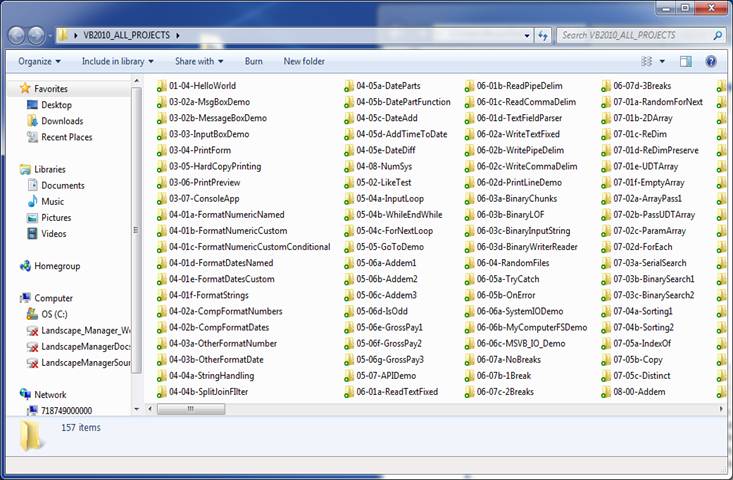Click the Search VB2010_ALL_PROJECTS box
Screen dimensions: 733x480
635,35
